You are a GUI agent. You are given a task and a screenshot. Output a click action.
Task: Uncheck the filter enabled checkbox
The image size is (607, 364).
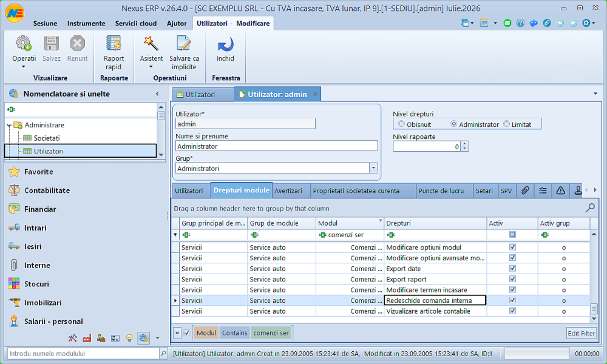[187, 332]
